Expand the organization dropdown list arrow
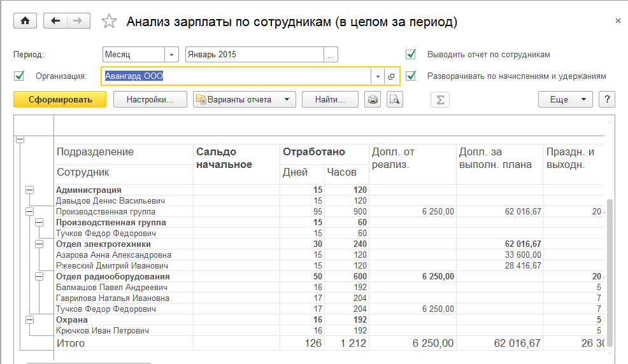This screenshot has width=628, height=364. pos(378,76)
